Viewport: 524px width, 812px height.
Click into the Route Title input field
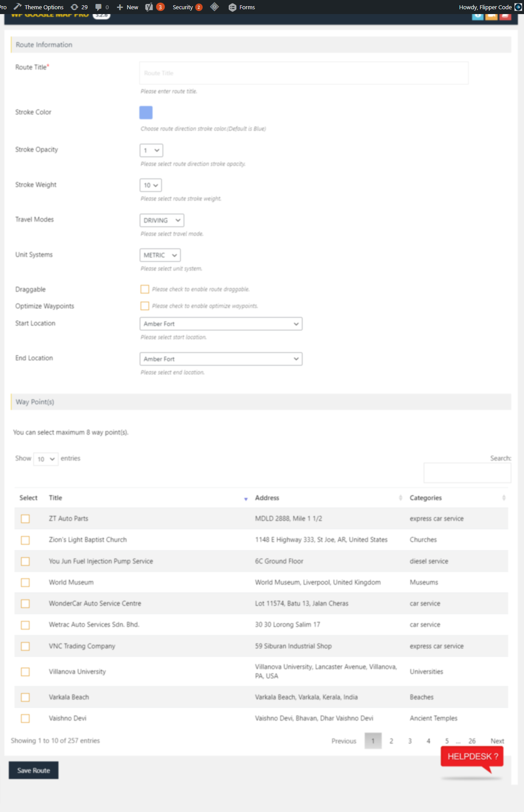[x=304, y=73]
